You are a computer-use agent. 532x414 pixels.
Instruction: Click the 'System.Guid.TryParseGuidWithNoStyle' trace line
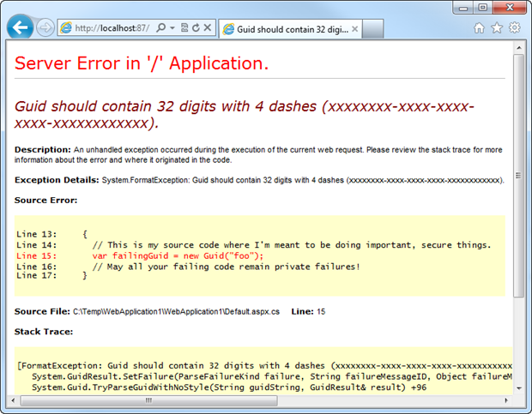[229, 387]
